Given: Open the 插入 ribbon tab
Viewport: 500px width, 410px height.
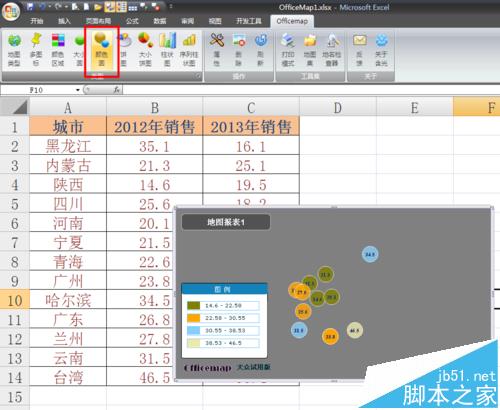Looking at the screenshot, I should click(64, 21).
